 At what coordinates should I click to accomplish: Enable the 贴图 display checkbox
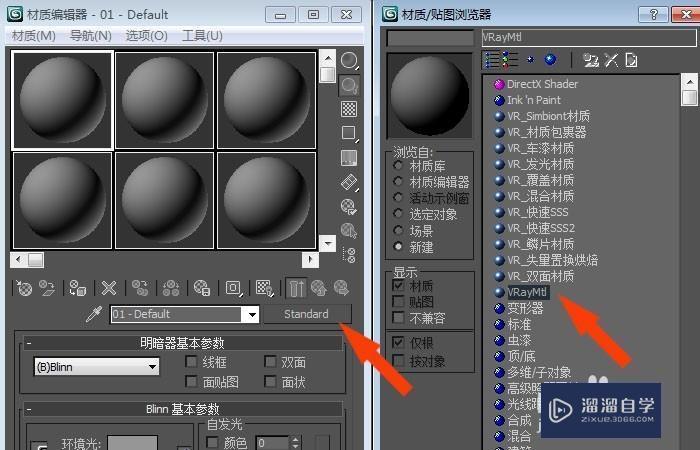[x=398, y=302]
